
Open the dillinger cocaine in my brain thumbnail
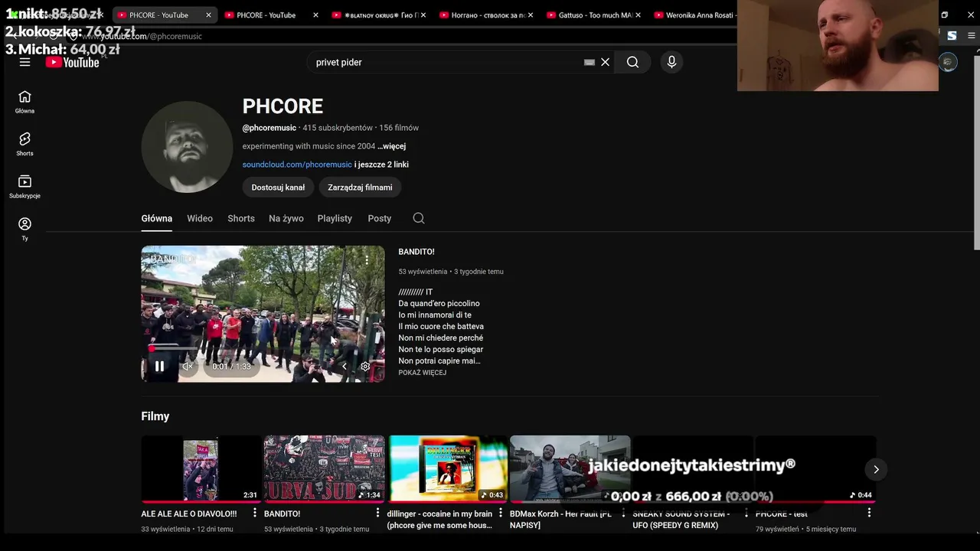(x=447, y=469)
